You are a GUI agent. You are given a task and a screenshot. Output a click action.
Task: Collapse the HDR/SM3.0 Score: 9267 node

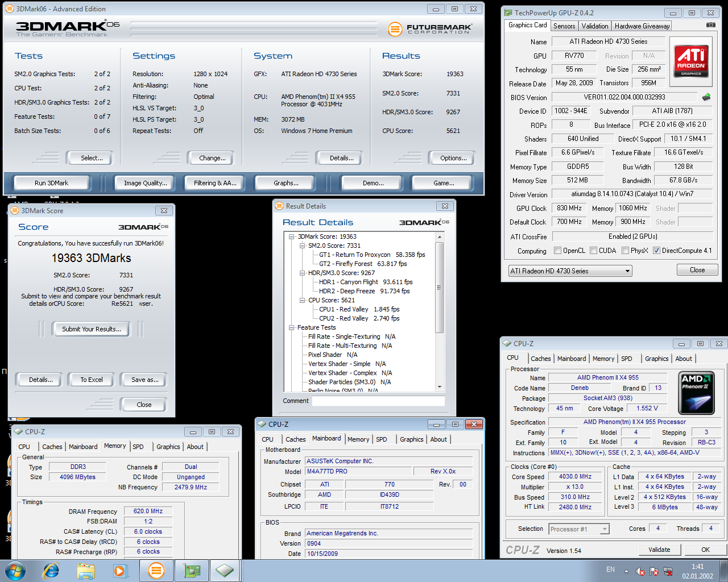click(303, 273)
